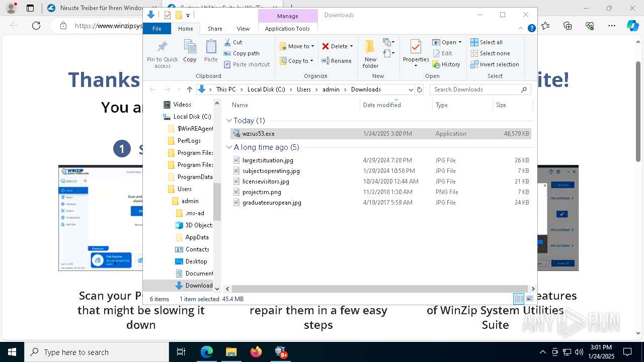Click the Type here to search taskbar box
Viewport: 644px width, 362px height.
pyautogui.click(x=97, y=352)
